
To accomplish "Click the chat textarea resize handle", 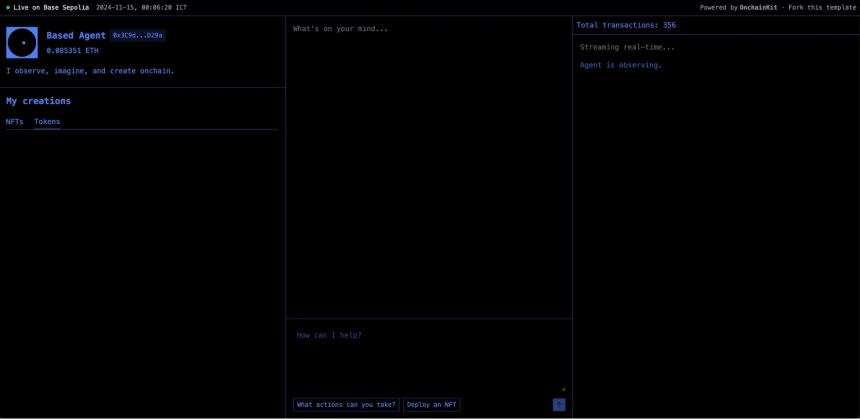I will [563, 389].
